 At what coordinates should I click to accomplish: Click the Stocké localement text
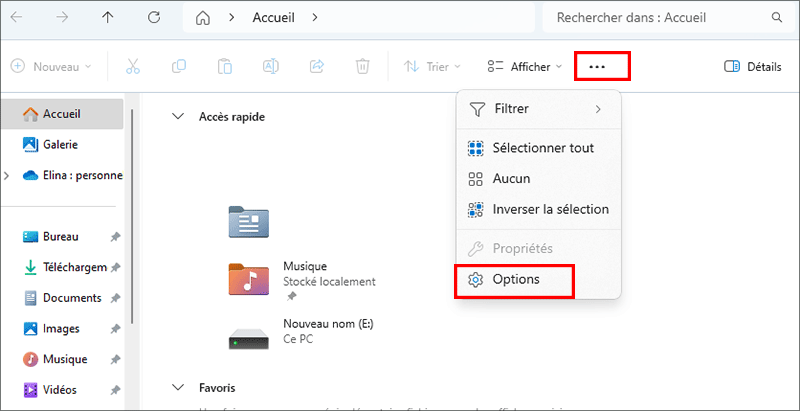click(x=329, y=281)
